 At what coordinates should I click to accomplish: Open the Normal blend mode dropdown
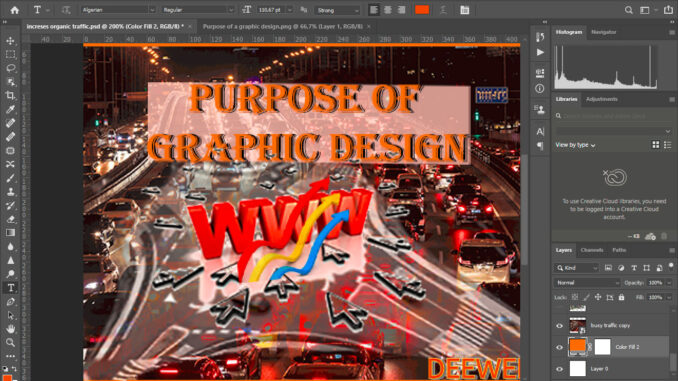click(587, 282)
